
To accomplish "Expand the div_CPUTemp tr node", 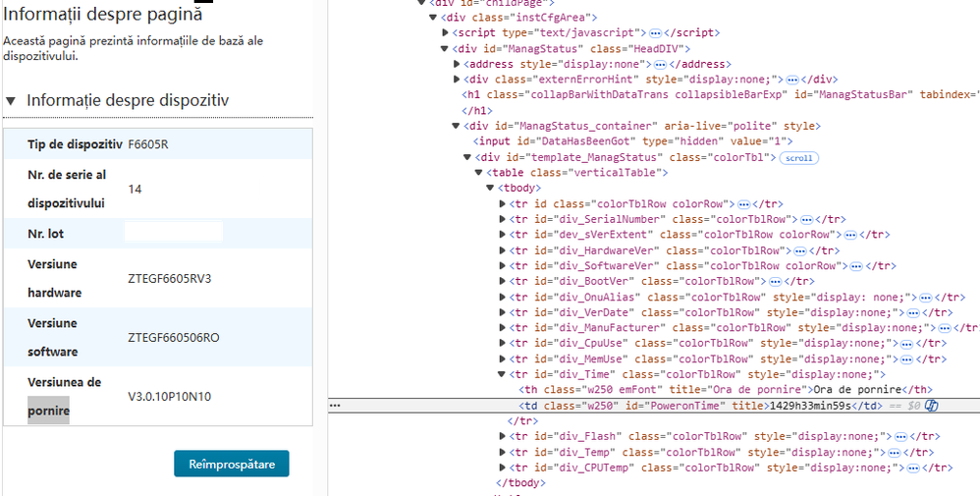I will pos(503,468).
